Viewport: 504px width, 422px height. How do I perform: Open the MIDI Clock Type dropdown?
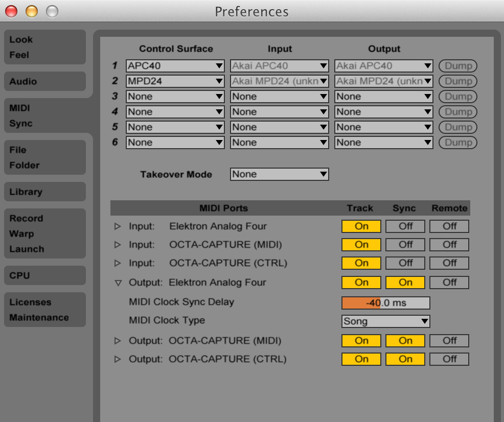tap(386, 321)
